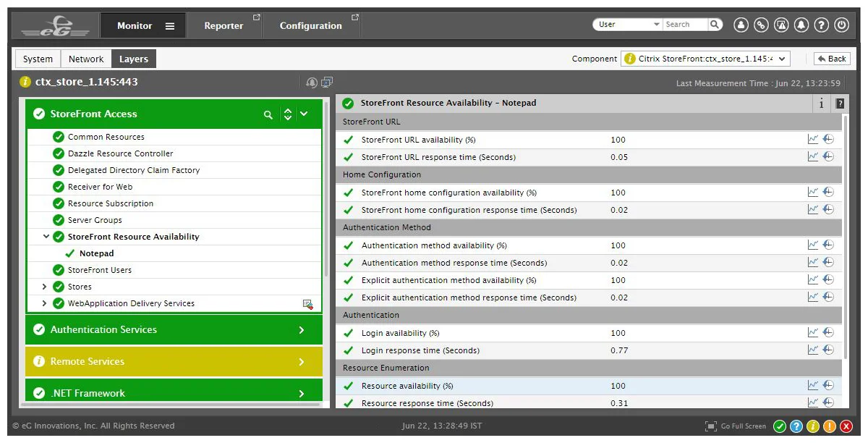The image size is (868, 443).
Task: Click Go Full Screen
Action: pyautogui.click(x=736, y=426)
